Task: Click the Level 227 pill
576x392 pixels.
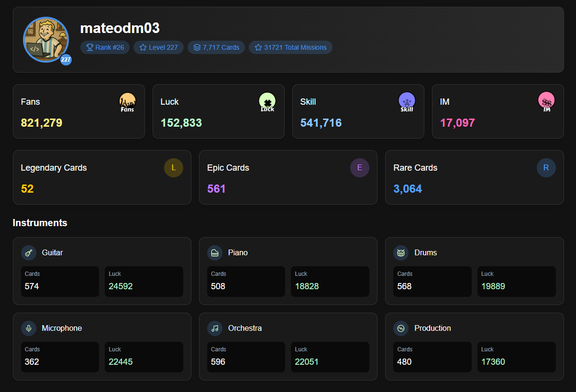Action: (x=158, y=47)
